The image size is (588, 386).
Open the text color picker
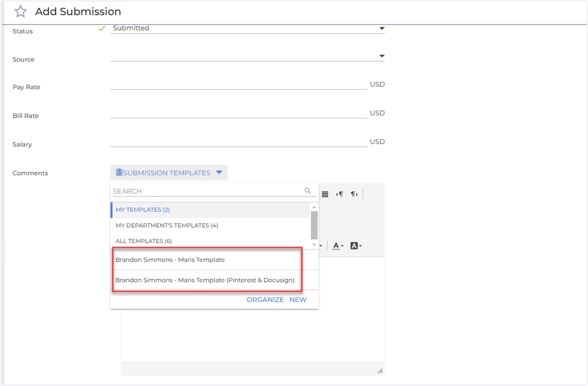(x=338, y=246)
